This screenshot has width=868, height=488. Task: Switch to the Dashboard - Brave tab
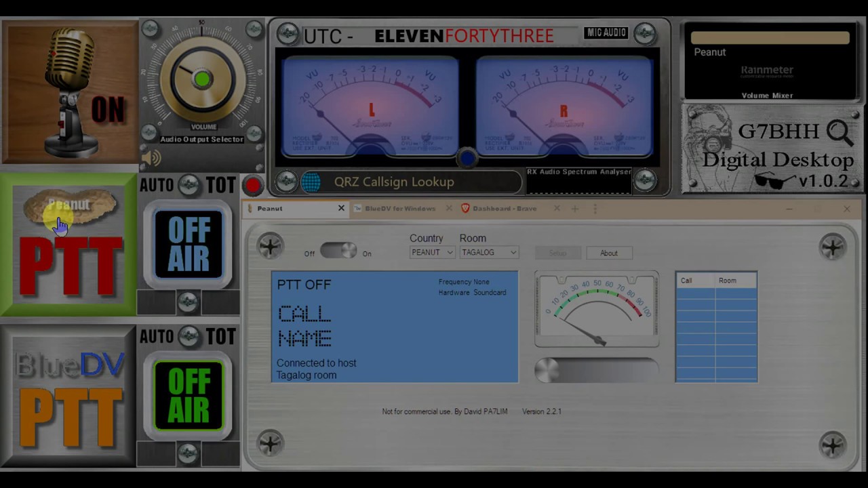click(x=504, y=208)
